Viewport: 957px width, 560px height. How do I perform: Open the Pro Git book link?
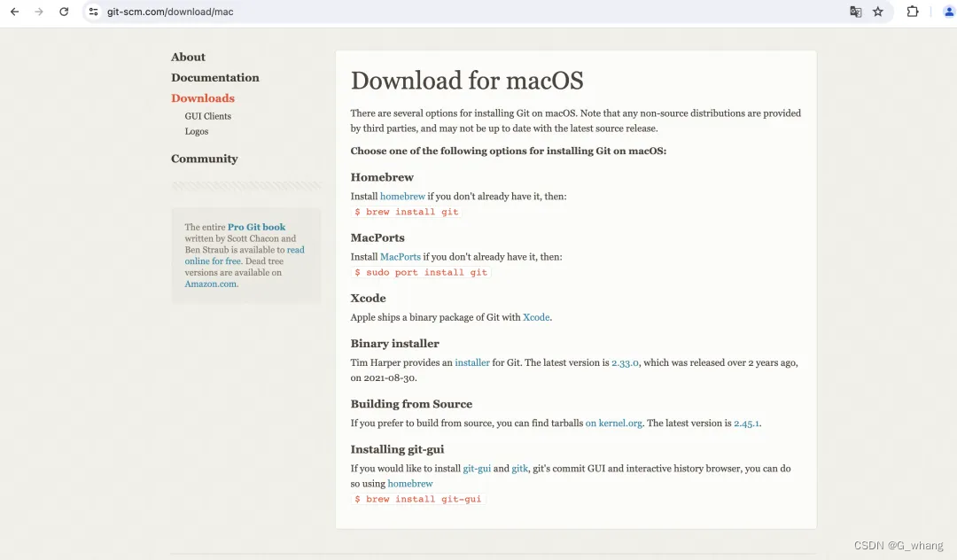coord(256,227)
